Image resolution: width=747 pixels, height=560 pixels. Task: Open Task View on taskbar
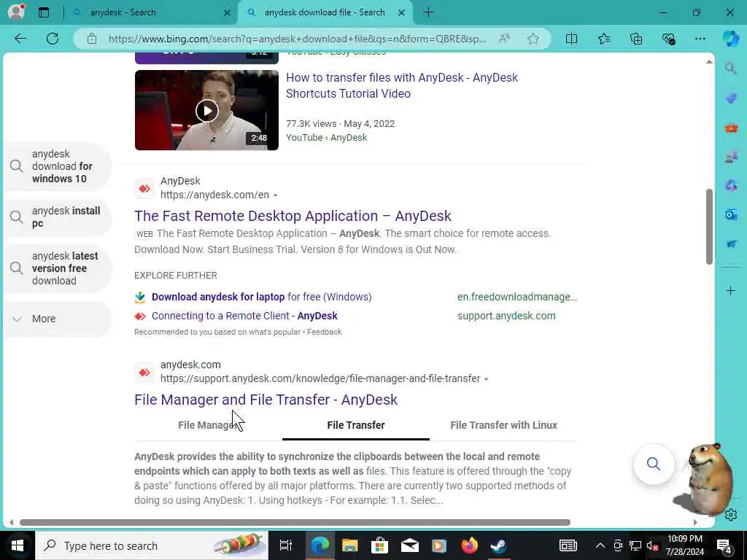(286, 545)
